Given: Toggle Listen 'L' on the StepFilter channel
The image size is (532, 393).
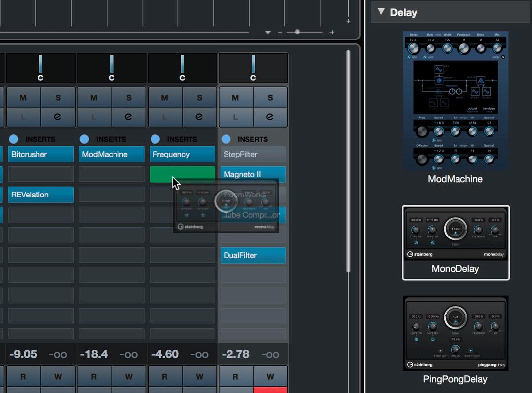Looking at the screenshot, I should point(235,117).
